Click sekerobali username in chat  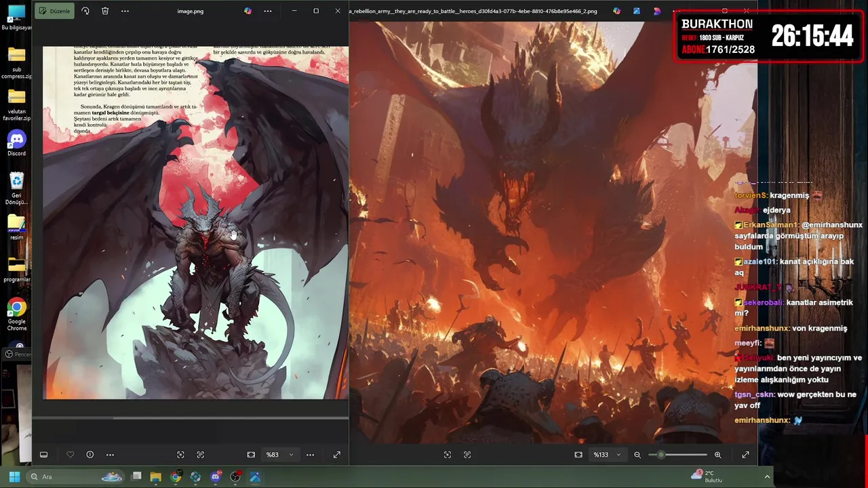tap(764, 302)
